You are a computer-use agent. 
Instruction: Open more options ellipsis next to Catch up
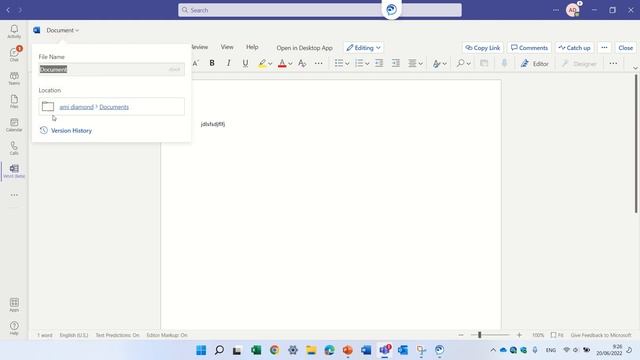point(604,48)
